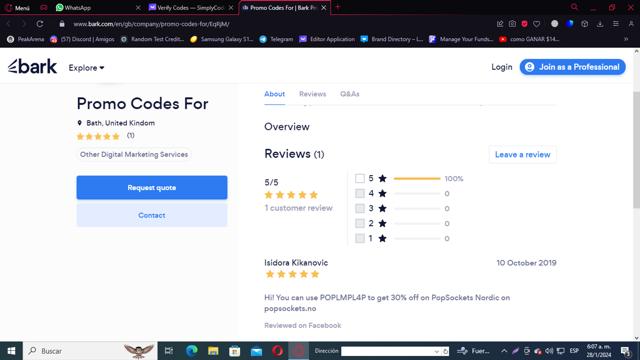
Task: Show more bookmarks with the chevron
Action: point(626,39)
